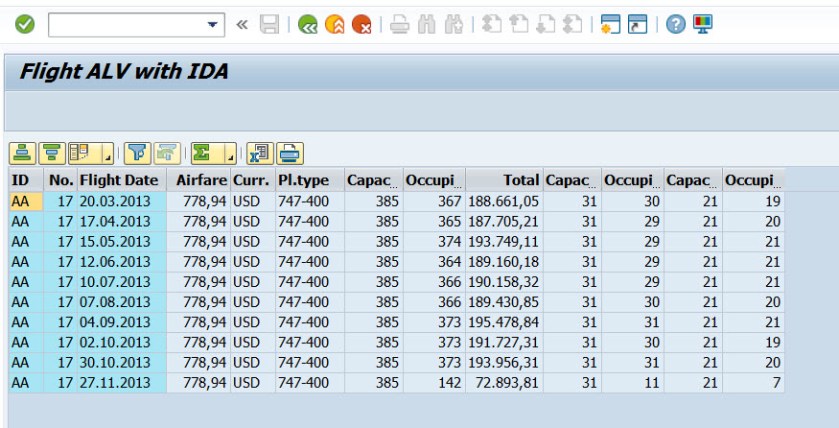Click the green Back button icon
The width and height of the screenshot is (839, 428).
point(307,25)
